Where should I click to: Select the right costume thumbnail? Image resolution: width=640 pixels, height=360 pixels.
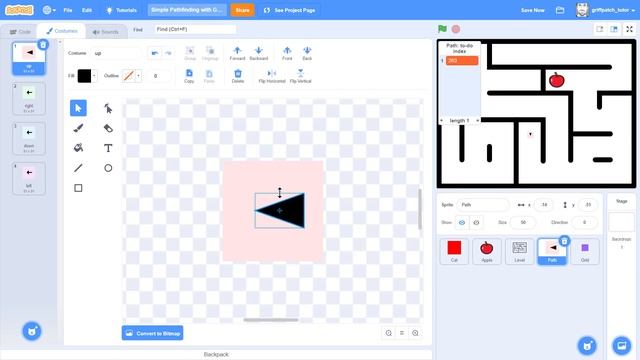(29, 98)
